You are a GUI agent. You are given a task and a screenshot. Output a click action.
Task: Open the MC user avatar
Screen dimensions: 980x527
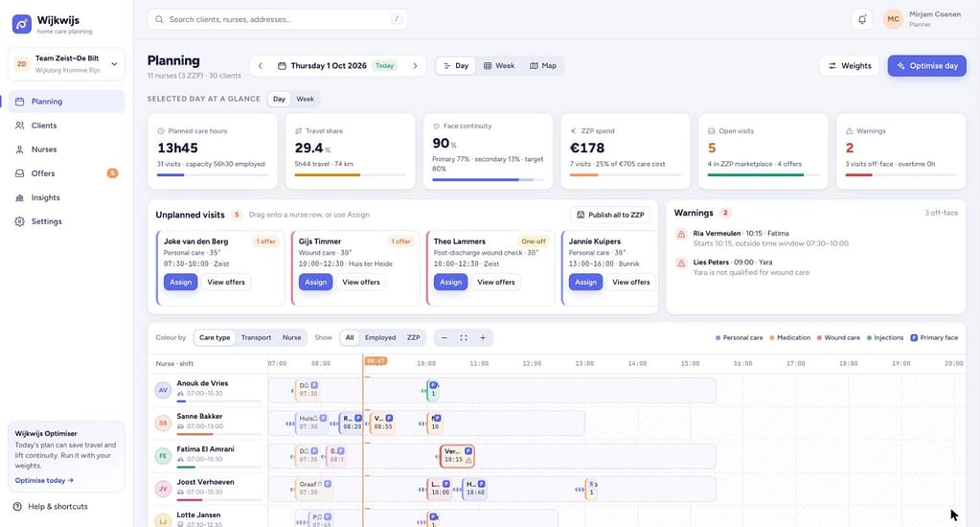[x=893, y=19]
